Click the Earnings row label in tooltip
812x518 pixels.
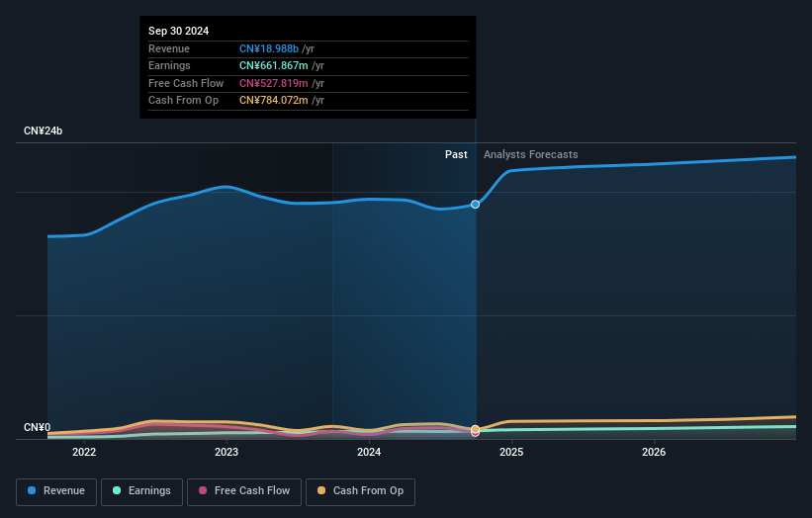coord(169,65)
